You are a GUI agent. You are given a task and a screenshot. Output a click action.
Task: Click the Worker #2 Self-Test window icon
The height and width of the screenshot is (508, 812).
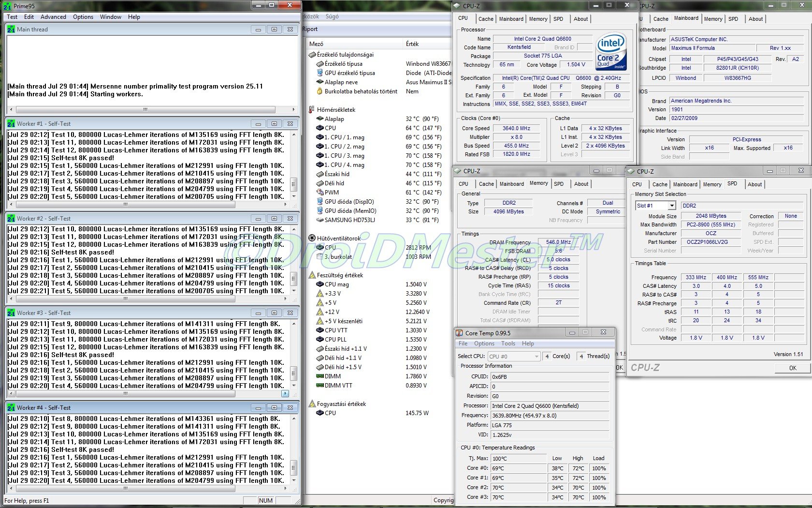(x=11, y=219)
